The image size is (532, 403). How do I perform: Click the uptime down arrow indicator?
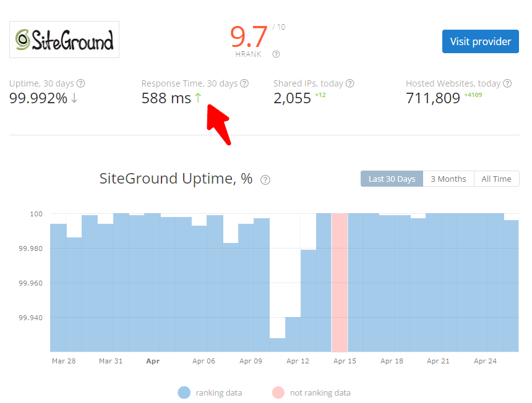pos(74,98)
